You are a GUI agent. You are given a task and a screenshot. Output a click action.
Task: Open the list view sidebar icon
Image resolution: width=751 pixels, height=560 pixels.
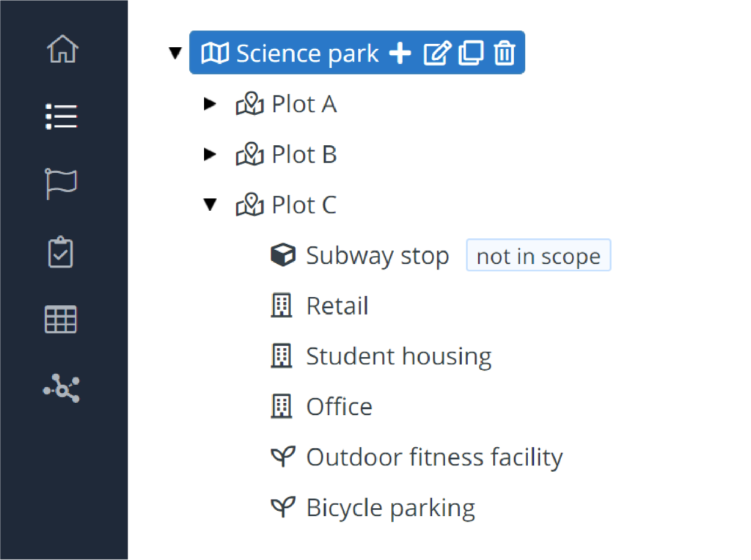point(62,117)
